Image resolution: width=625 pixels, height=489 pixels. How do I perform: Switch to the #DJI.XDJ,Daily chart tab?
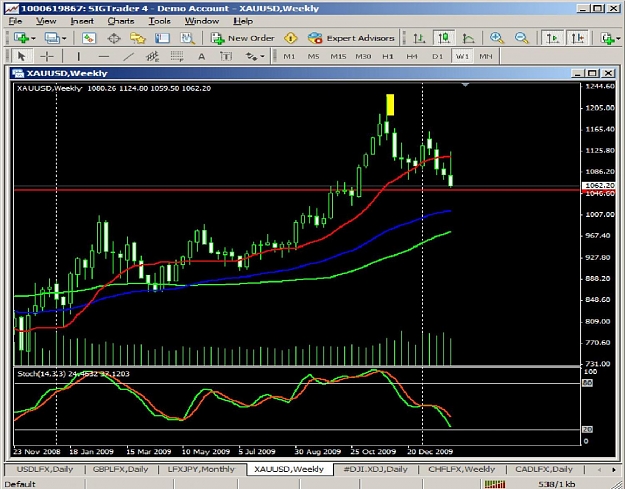pyautogui.click(x=375, y=469)
